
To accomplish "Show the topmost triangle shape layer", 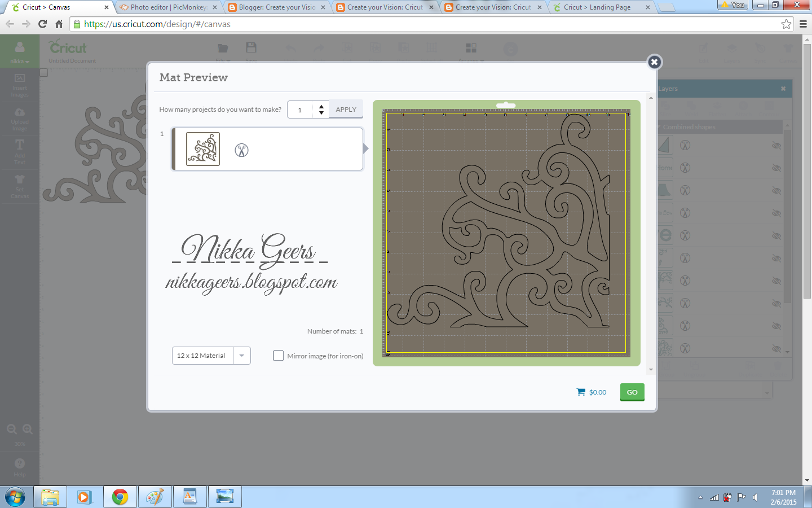I will point(776,145).
